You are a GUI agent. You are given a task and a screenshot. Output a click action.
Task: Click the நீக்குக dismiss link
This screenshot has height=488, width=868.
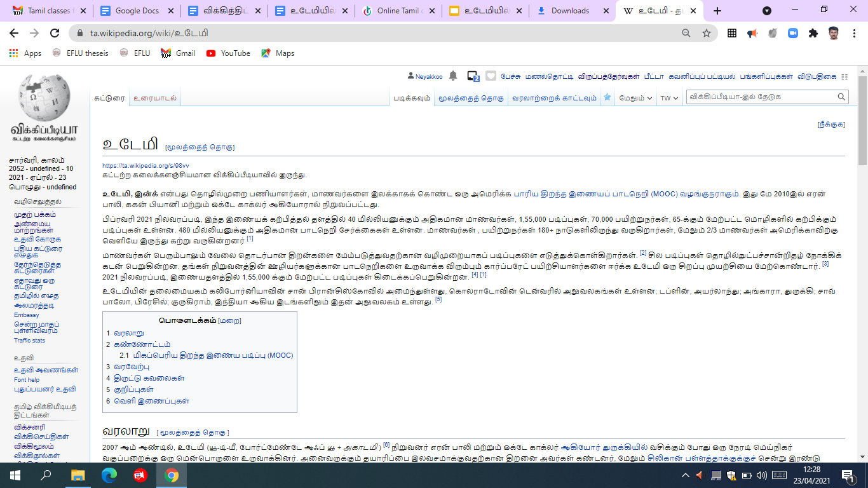pos(831,125)
